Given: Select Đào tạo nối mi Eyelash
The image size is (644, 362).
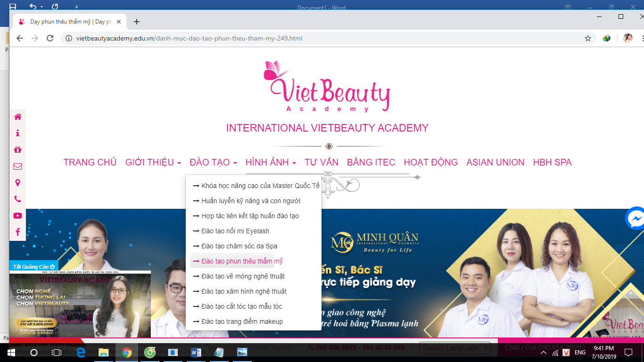Looking at the screenshot, I should [x=235, y=231].
